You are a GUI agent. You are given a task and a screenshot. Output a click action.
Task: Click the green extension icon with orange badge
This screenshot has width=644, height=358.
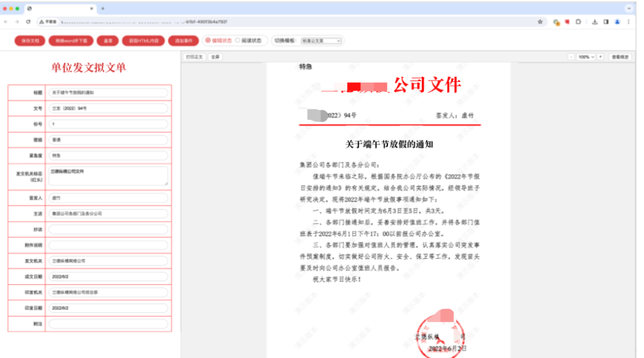click(556, 22)
